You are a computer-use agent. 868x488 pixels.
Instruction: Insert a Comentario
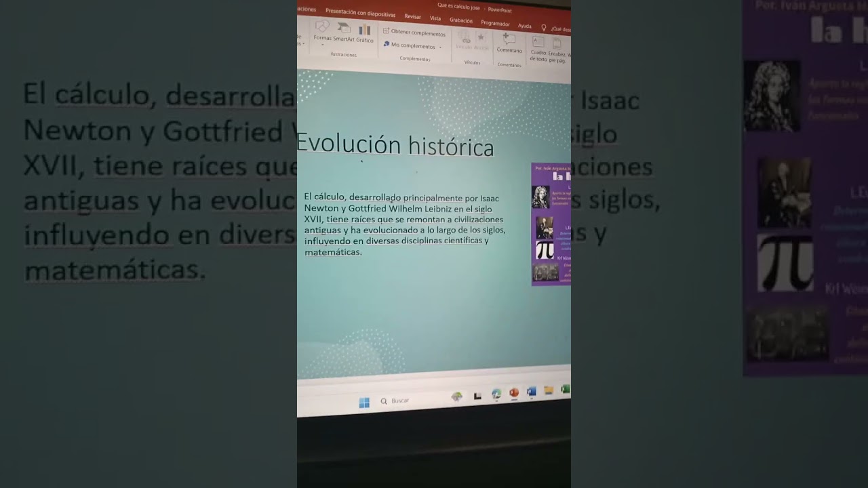click(x=509, y=43)
